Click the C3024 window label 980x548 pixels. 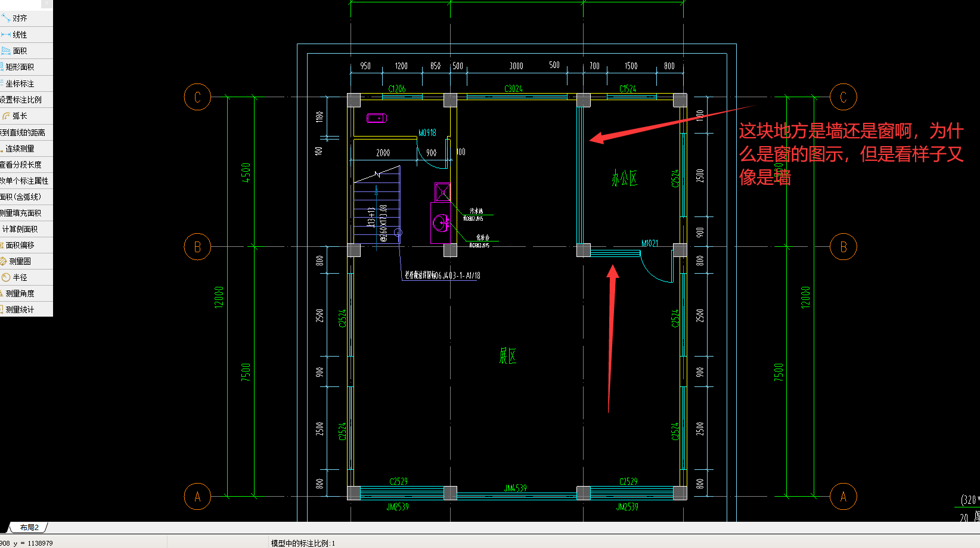(513, 88)
